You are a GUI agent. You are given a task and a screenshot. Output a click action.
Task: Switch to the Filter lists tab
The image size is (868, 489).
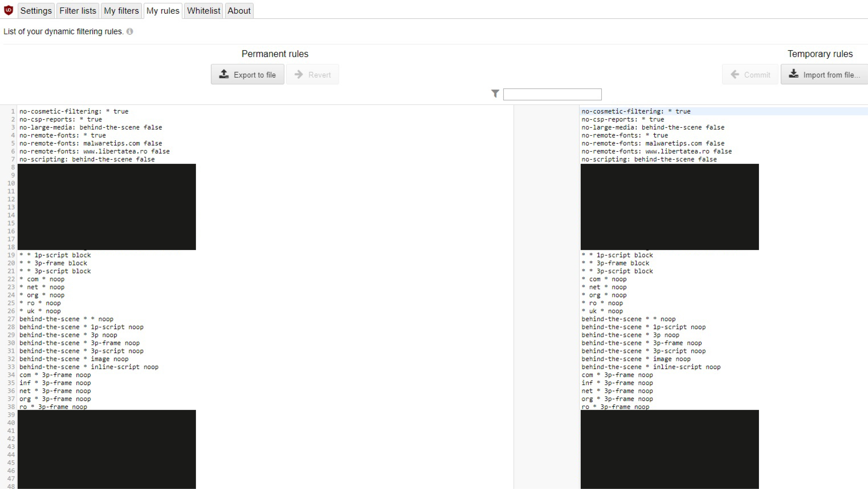[x=78, y=11]
